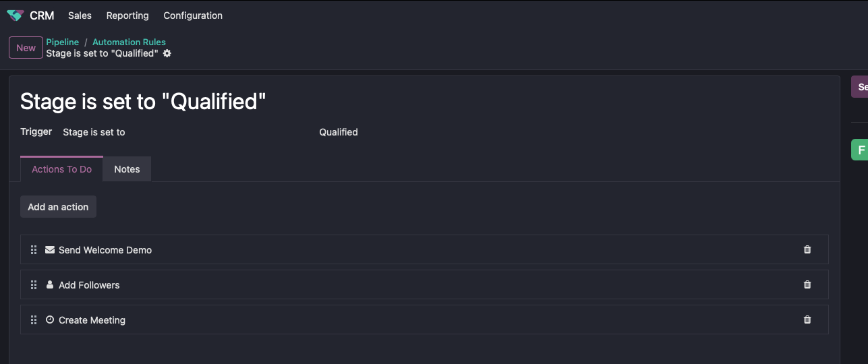Go back to Pipeline breadcrumb
Viewport: 868px width, 364px height.
(63, 42)
